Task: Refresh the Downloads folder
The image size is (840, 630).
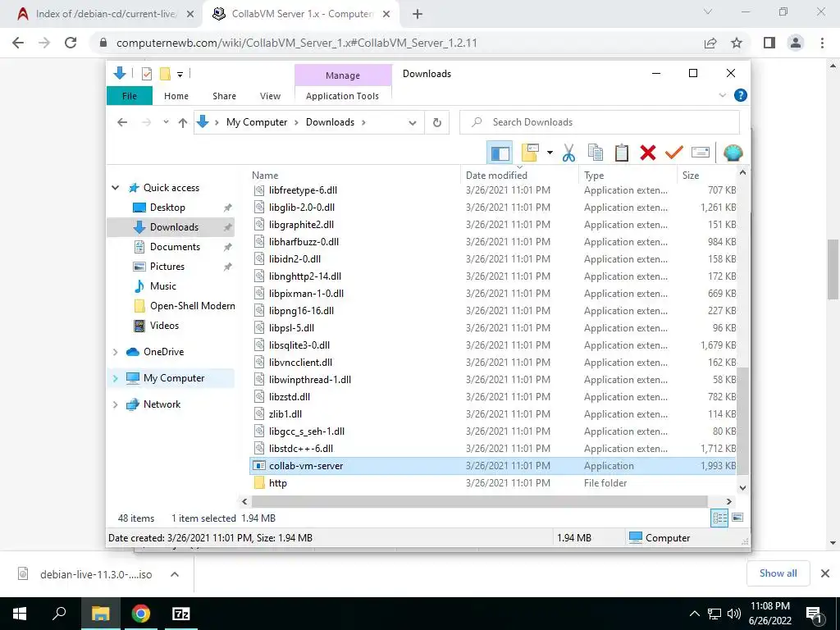Action: [x=437, y=123]
